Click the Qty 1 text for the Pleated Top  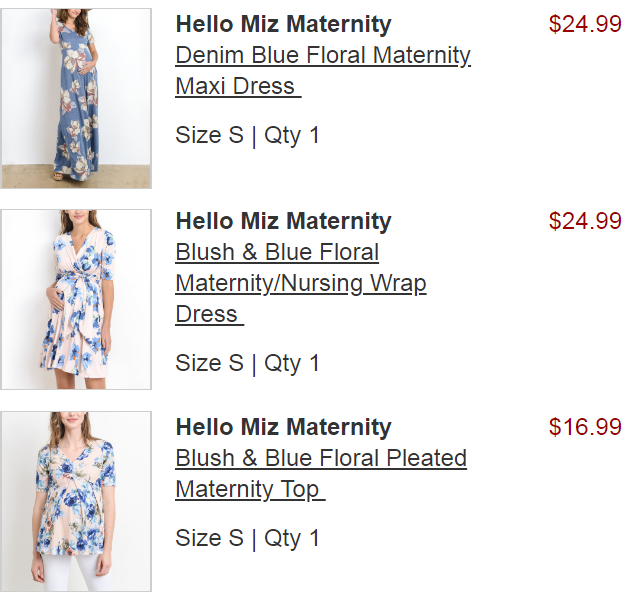click(292, 539)
